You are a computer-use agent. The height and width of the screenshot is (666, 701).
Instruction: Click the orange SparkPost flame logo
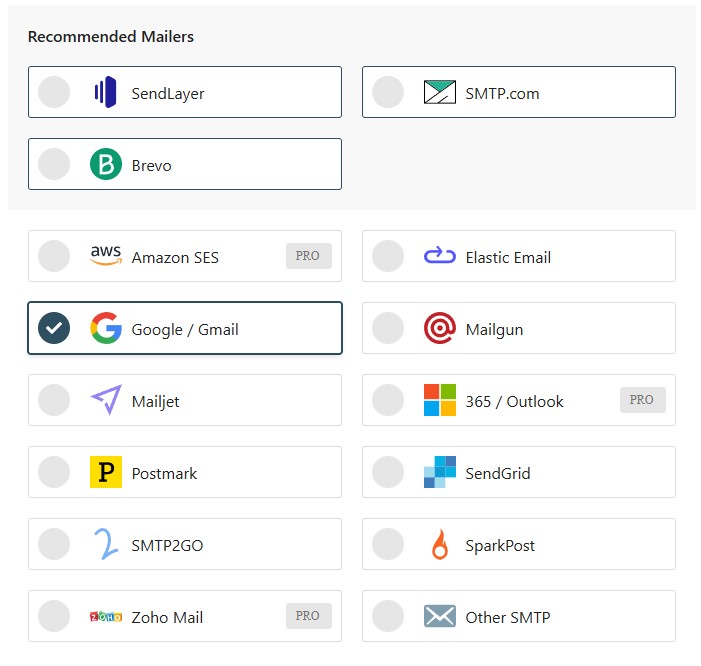440,544
